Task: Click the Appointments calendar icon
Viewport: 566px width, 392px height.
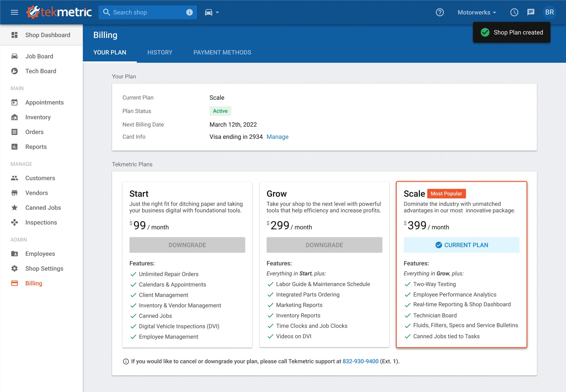Action: pyautogui.click(x=14, y=103)
